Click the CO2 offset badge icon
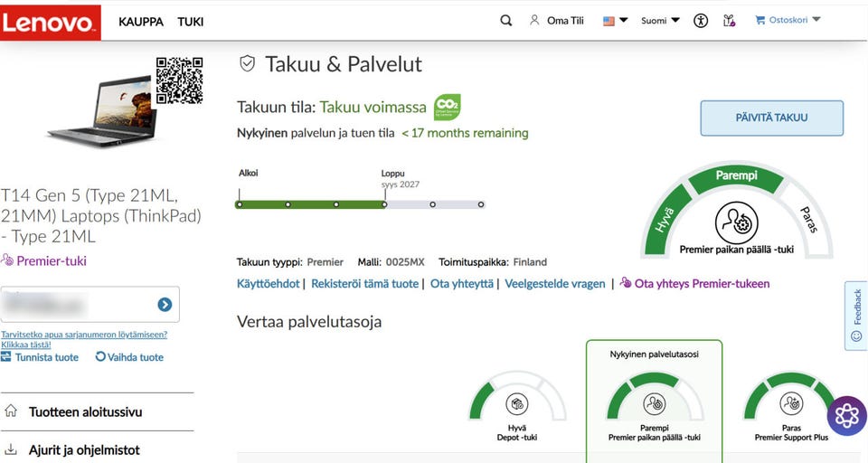 pos(448,107)
